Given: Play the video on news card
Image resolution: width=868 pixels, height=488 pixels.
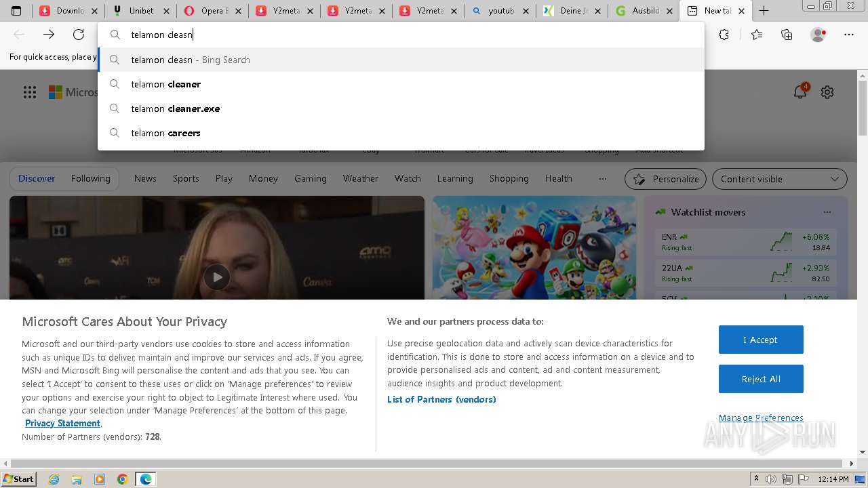Looking at the screenshot, I should [217, 277].
